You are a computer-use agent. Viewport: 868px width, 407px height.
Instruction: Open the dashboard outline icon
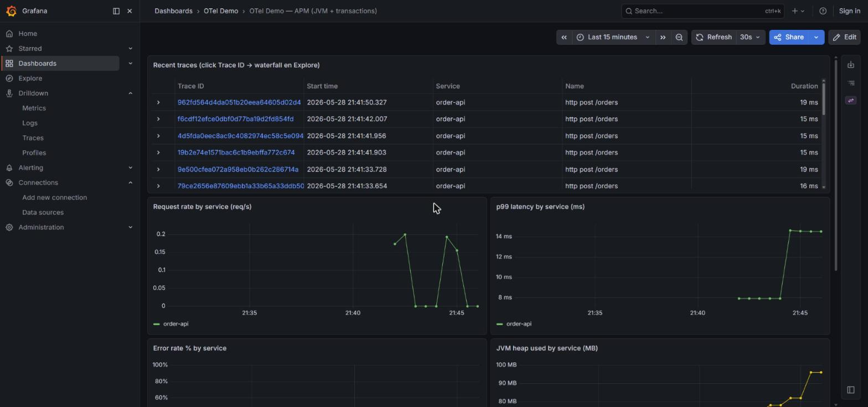click(851, 83)
